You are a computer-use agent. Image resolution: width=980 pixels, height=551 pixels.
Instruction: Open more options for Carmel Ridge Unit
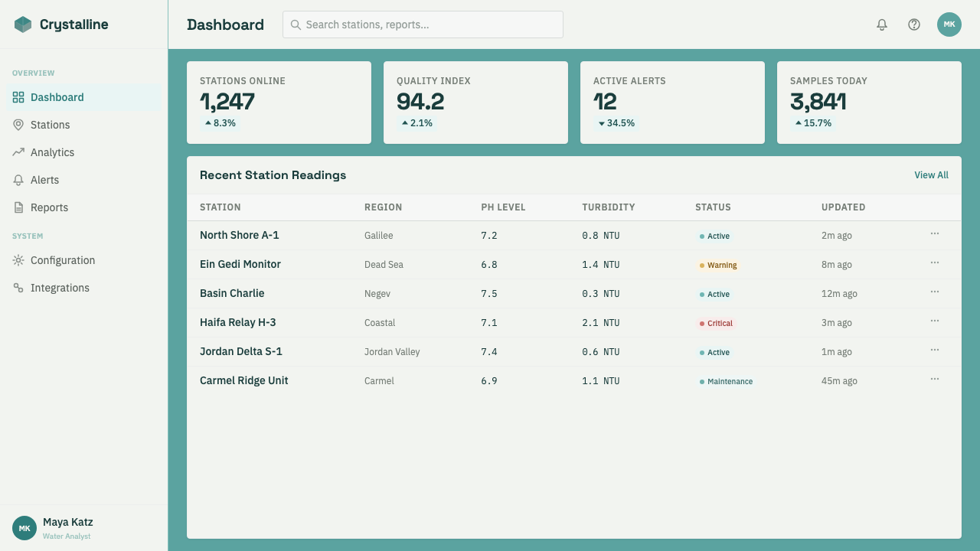coord(935,380)
